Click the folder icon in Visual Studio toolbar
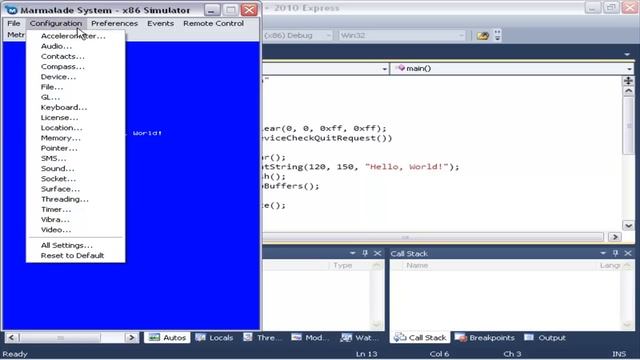 (x=482, y=36)
